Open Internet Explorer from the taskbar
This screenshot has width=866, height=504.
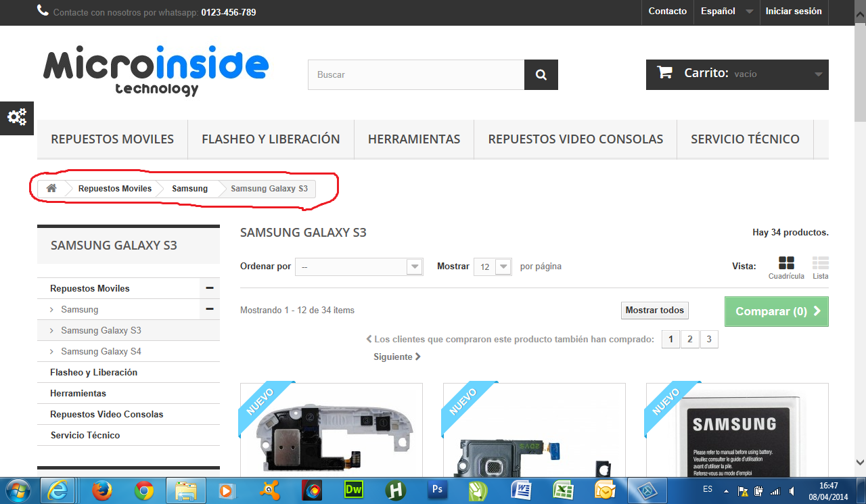(58, 490)
